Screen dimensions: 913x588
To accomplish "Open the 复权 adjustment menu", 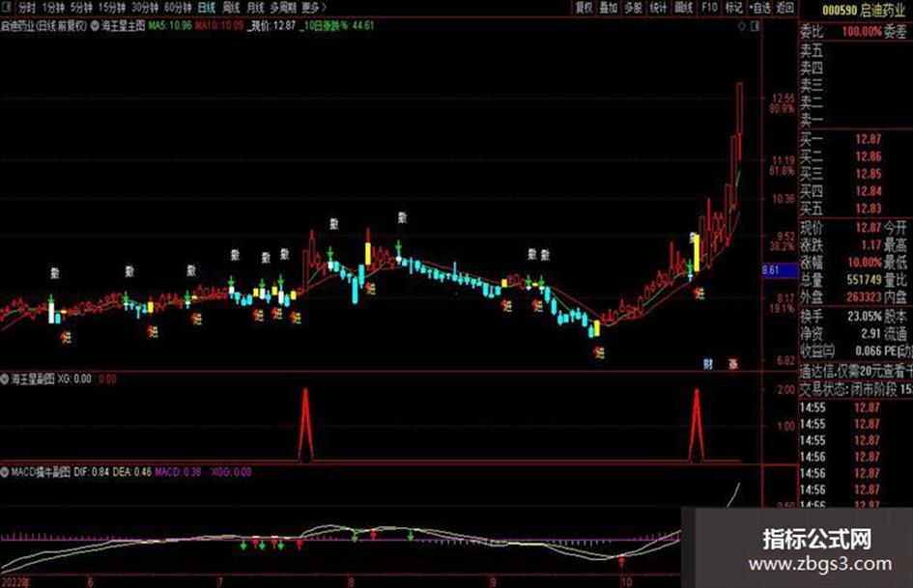I will click(584, 8).
